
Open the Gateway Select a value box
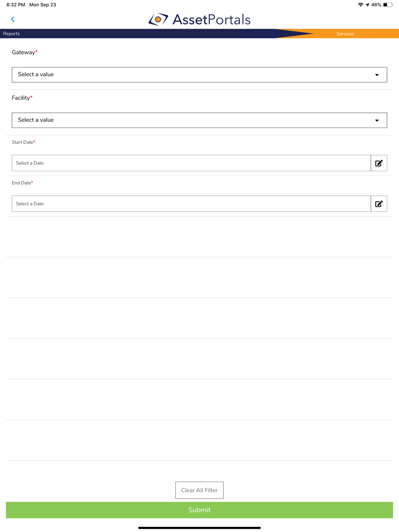pyautogui.click(x=199, y=75)
